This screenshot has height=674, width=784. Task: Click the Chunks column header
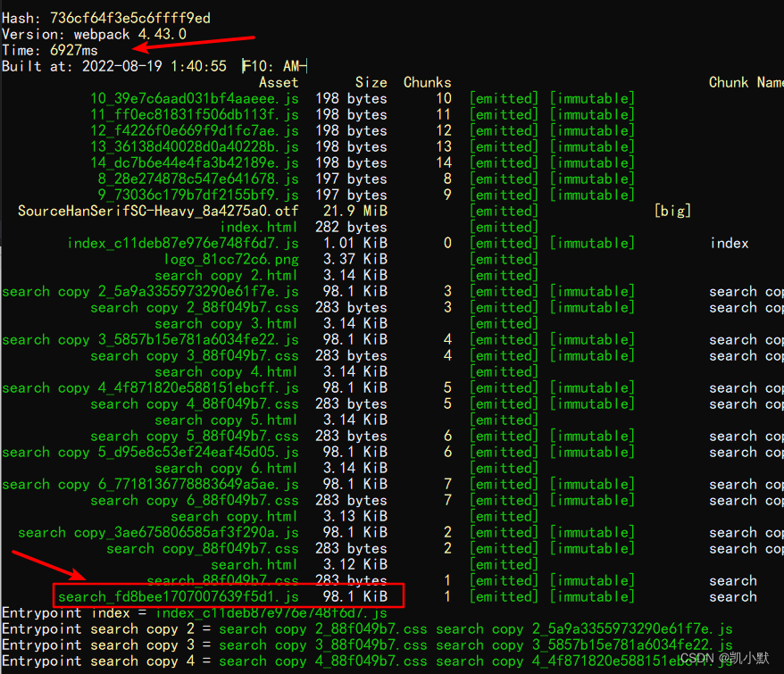[x=427, y=82]
